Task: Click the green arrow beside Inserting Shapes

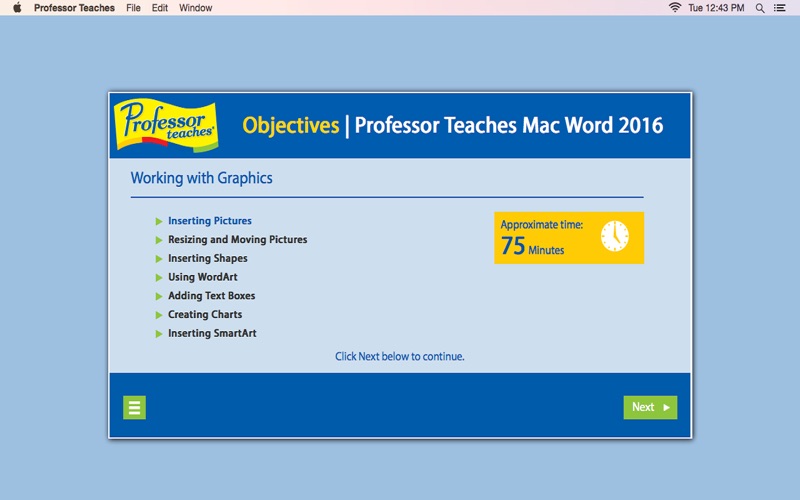Action: (159, 259)
